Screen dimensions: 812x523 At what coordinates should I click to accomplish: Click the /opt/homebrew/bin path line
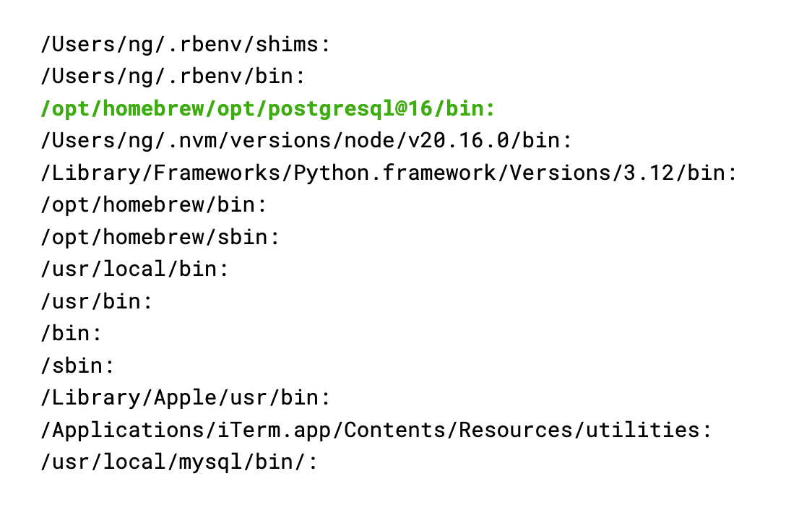(153, 205)
